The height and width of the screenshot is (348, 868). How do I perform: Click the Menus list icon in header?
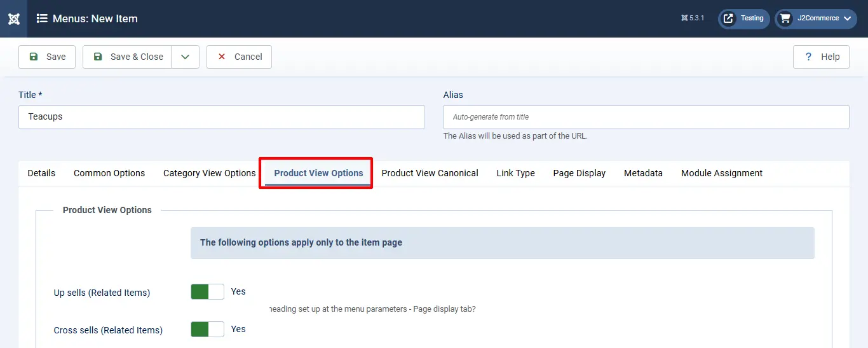(x=42, y=18)
